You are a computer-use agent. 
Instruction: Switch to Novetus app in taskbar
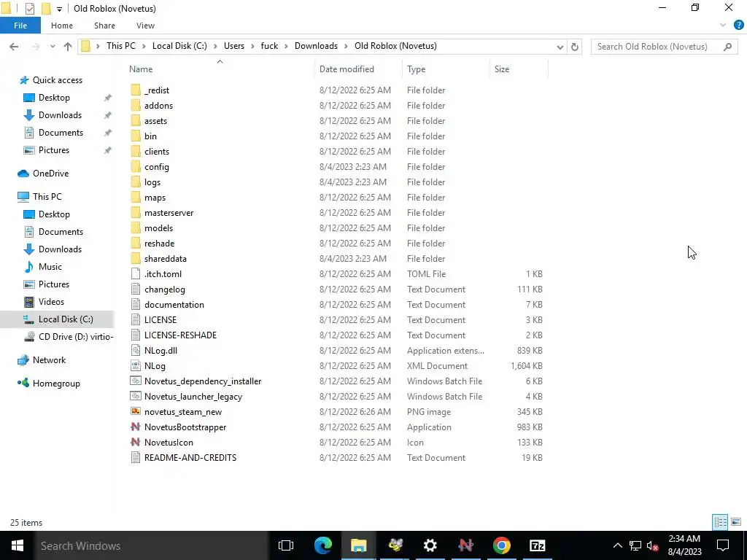466,545
